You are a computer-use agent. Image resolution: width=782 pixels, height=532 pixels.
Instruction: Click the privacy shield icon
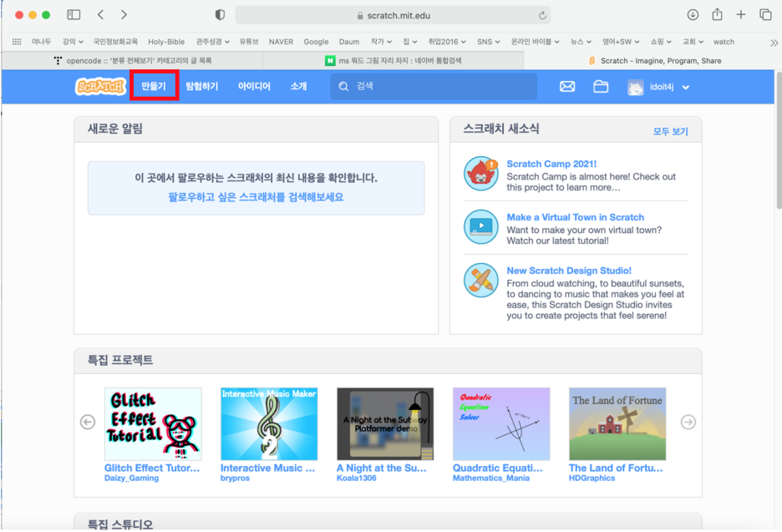220,15
